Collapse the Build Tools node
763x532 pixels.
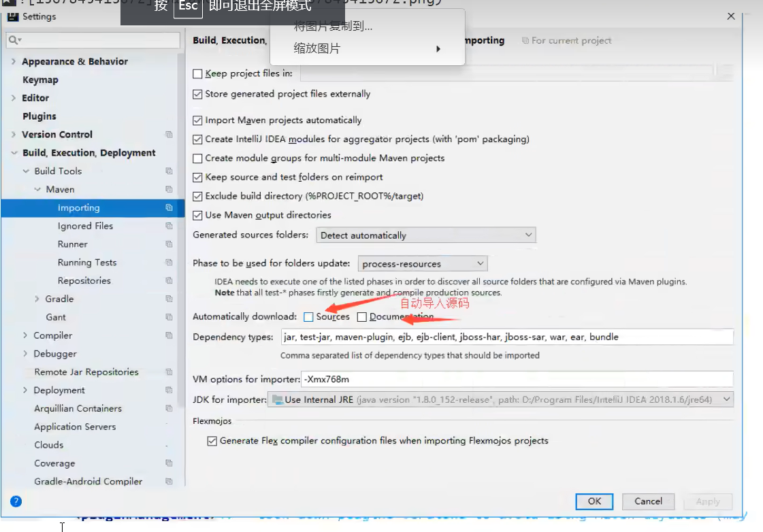(26, 171)
